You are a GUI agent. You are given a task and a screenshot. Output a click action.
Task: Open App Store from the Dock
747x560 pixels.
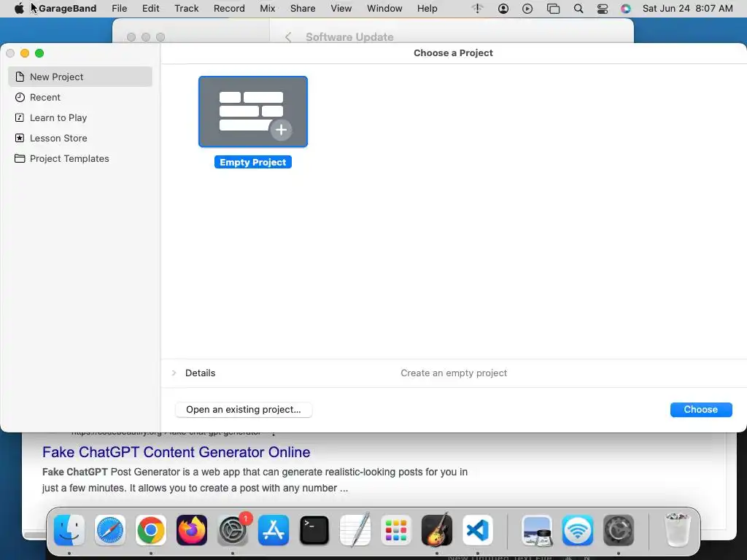(x=274, y=530)
